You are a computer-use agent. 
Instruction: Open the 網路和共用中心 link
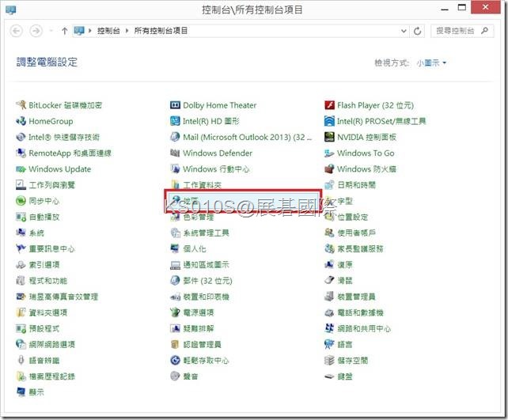tap(364, 328)
